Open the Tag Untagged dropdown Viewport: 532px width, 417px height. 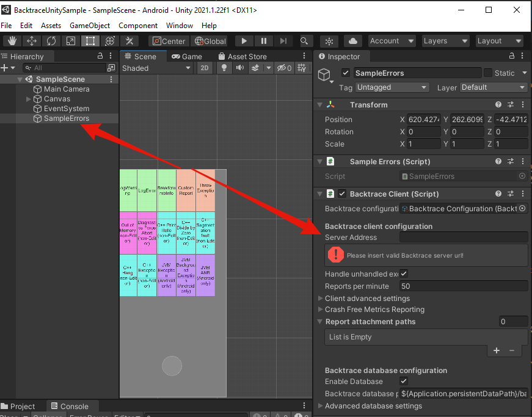click(392, 87)
